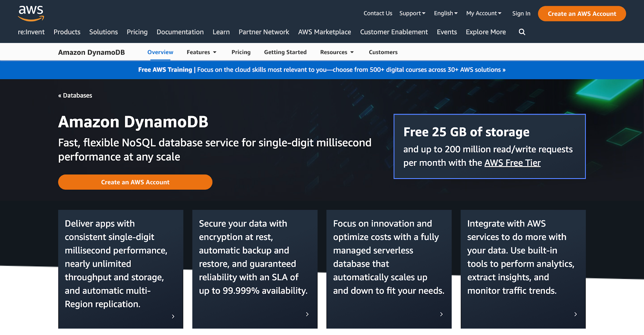Open the Events menu
This screenshot has width=644, height=335.
coord(447,32)
